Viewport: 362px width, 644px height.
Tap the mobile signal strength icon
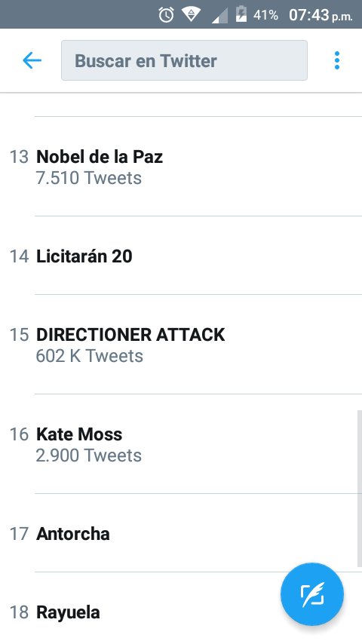(219, 16)
